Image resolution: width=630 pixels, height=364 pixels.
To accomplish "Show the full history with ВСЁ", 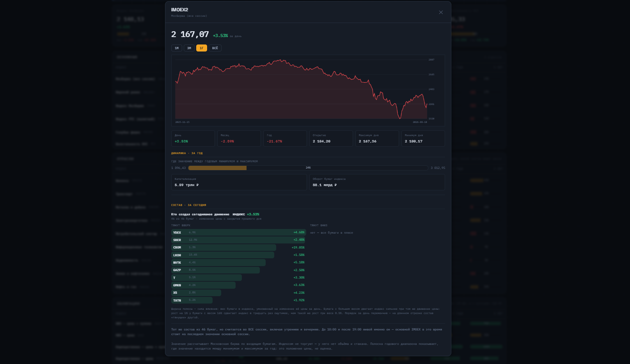I will click(215, 48).
